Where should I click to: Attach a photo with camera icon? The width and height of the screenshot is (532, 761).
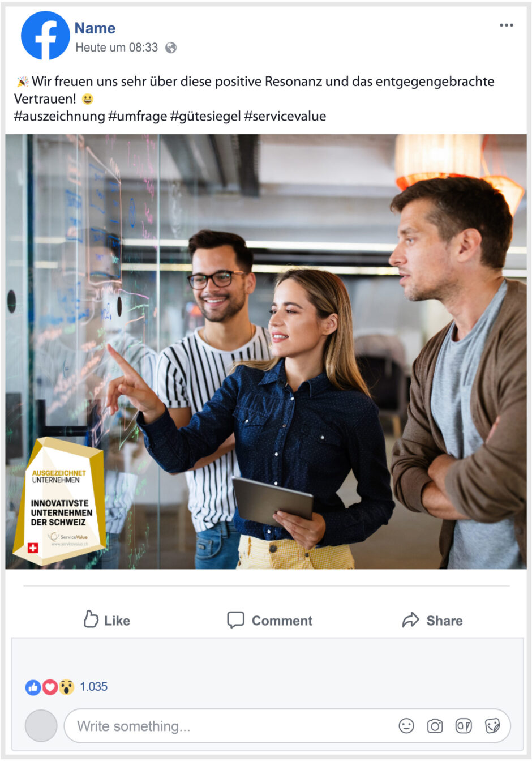(435, 725)
